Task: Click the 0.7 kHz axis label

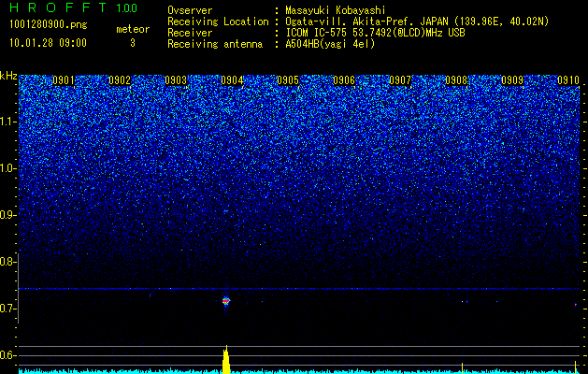Action: tap(8, 309)
